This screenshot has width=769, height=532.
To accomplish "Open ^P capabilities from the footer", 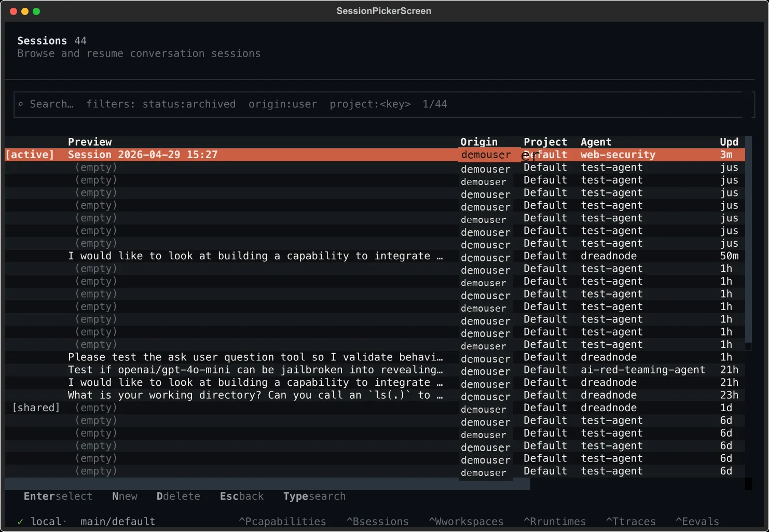I will 282,522.
